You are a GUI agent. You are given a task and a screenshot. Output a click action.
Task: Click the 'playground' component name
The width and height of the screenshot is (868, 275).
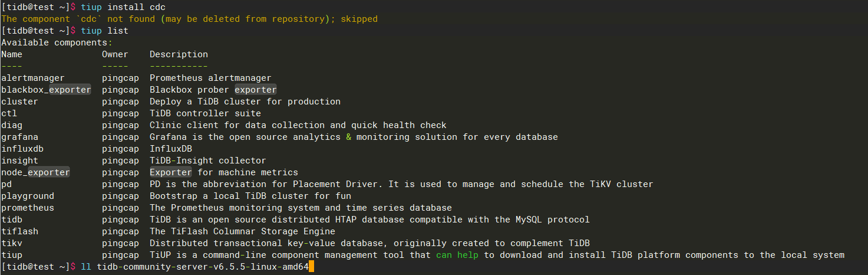[x=28, y=196]
